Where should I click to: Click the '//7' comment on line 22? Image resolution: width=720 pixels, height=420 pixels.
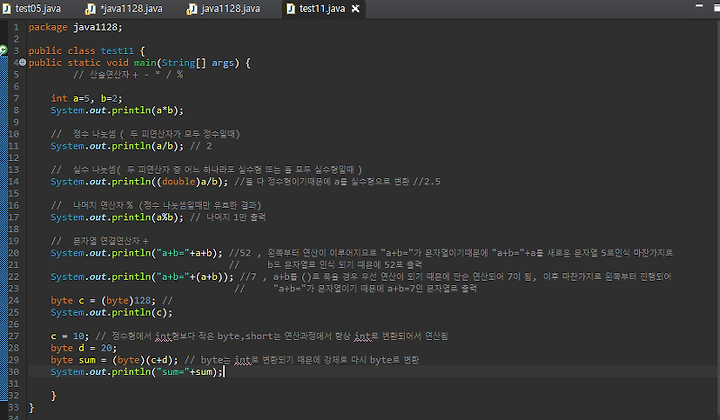click(248, 277)
